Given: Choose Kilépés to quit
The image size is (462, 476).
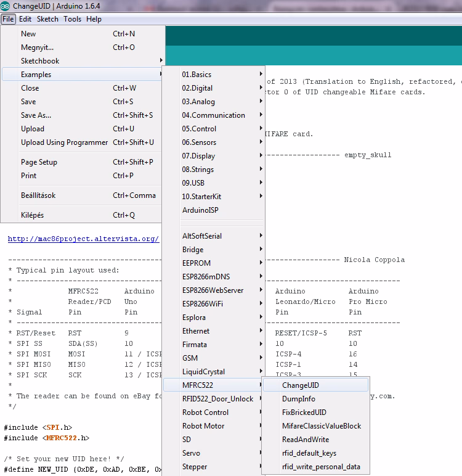Looking at the screenshot, I should click(x=32, y=215).
